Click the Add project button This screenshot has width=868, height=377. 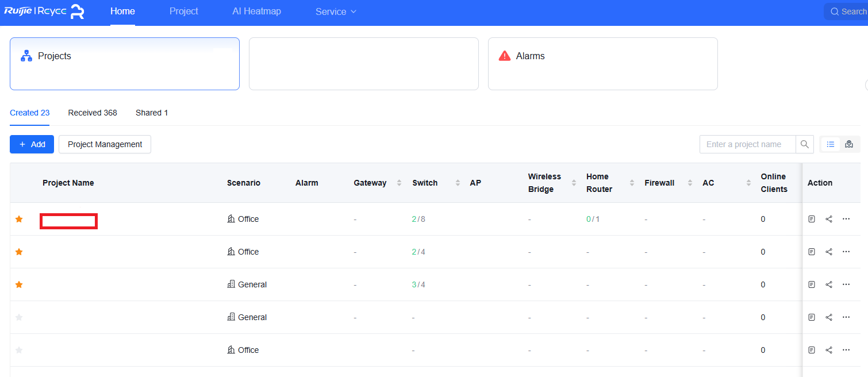[x=32, y=144]
